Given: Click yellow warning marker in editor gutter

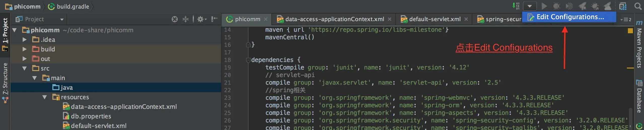Looking at the screenshot, I should [630, 31].
